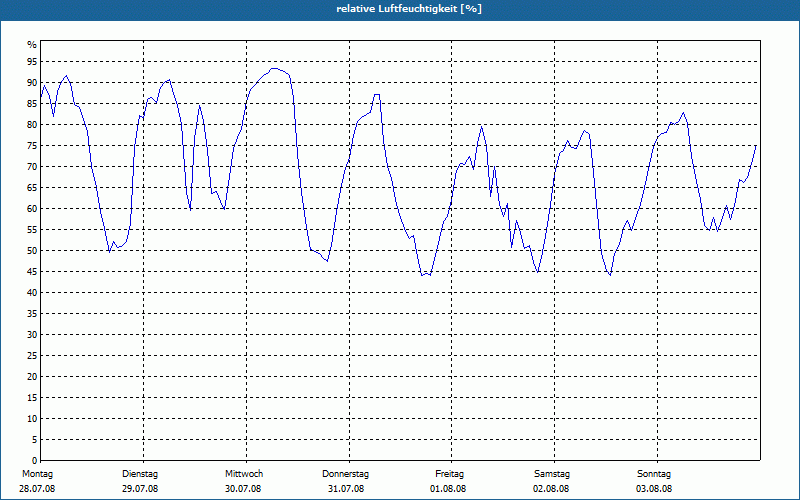Click the y-axis value 25
Image resolution: width=800 pixels, height=500 pixels.
[32, 356]
